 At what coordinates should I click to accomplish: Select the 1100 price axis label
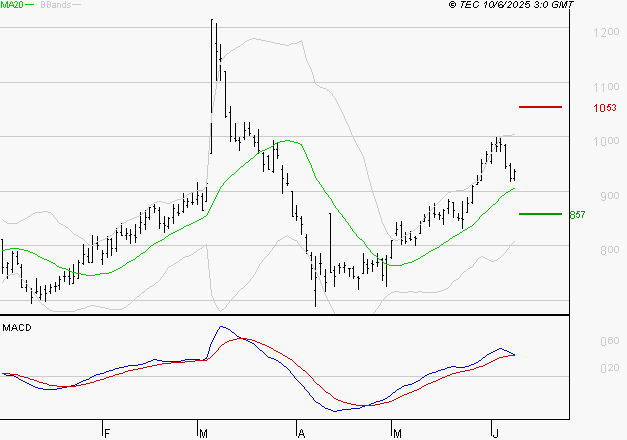click(606, 86)
